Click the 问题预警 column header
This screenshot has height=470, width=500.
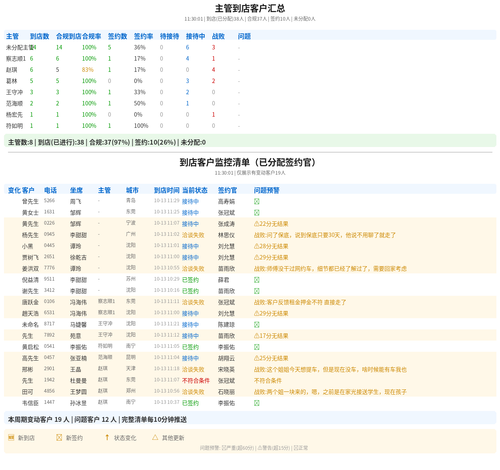point(267,190)
